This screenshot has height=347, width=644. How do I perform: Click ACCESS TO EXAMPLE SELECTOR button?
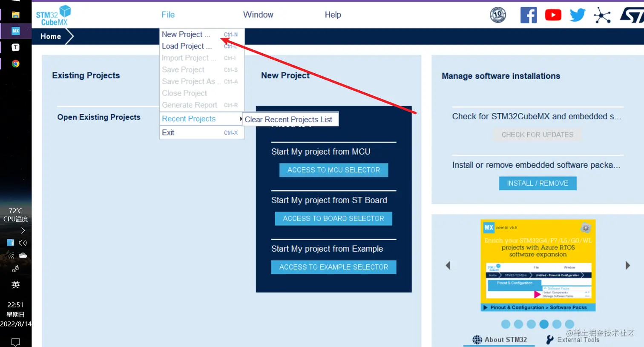(x=333, y=267)
